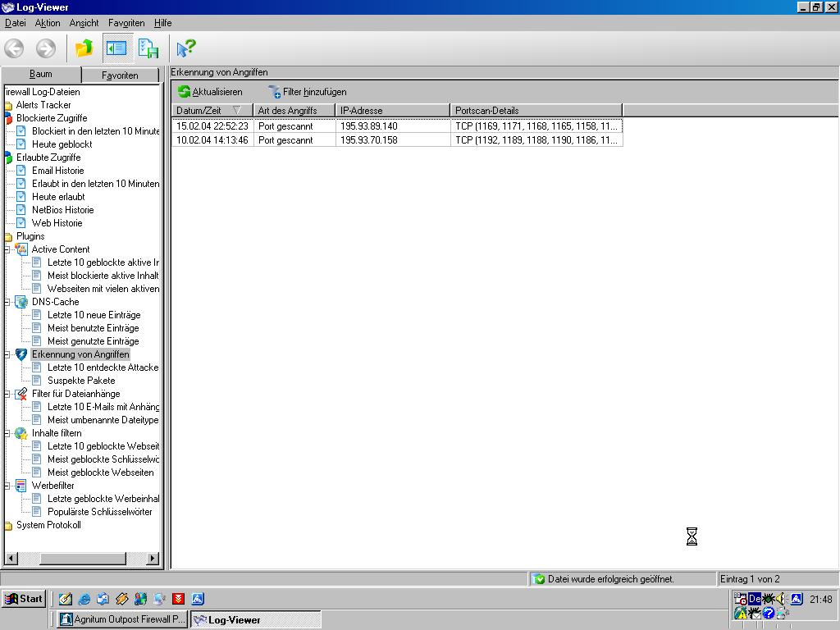Click IP address 195.93.89.140 cell
Image resolution: width=840 pixels, height=630 pixels.
point(393,126)
